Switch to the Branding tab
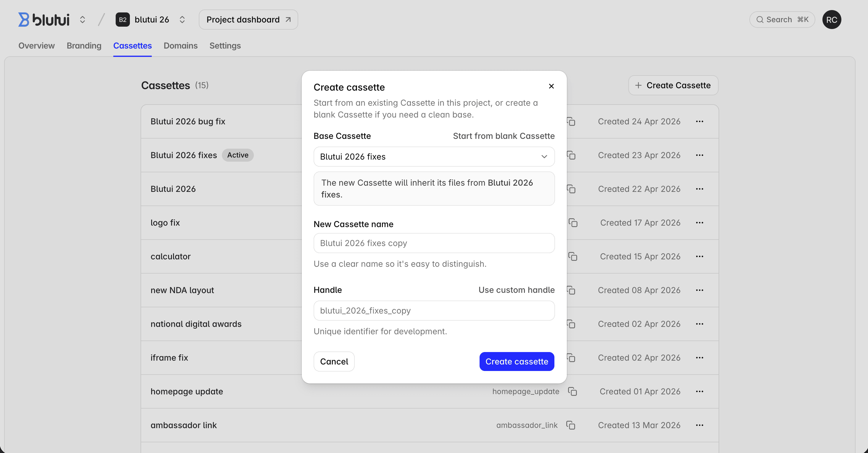 (x=84, y=46)
